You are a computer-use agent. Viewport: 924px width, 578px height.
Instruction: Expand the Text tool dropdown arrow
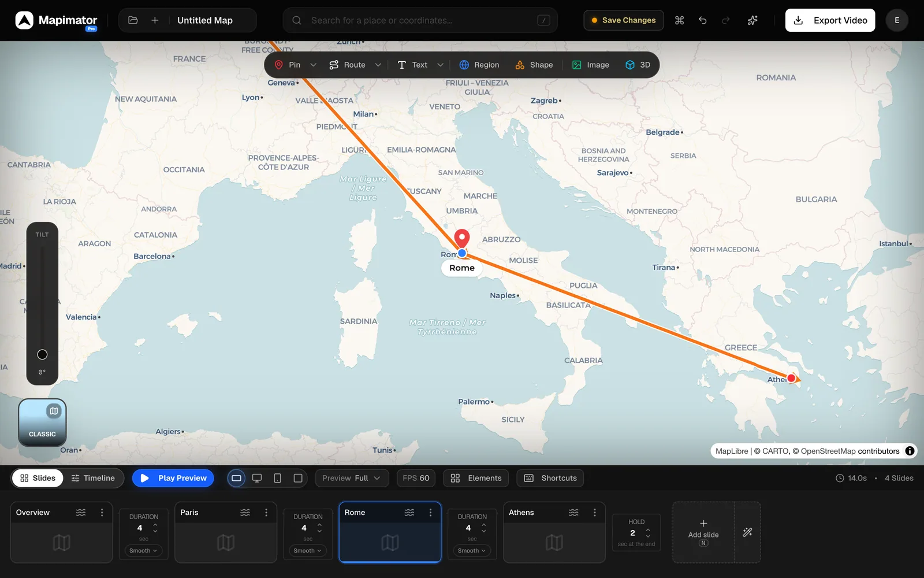(x=441, y=65)
